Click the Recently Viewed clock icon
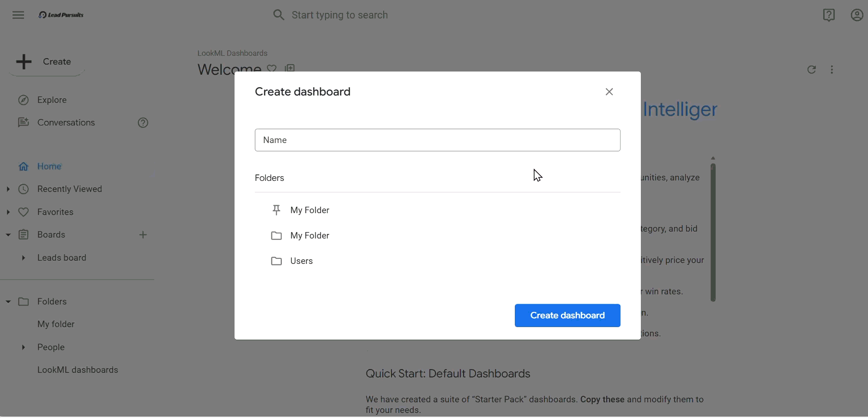The image size is (868, 418). [24, 189]
